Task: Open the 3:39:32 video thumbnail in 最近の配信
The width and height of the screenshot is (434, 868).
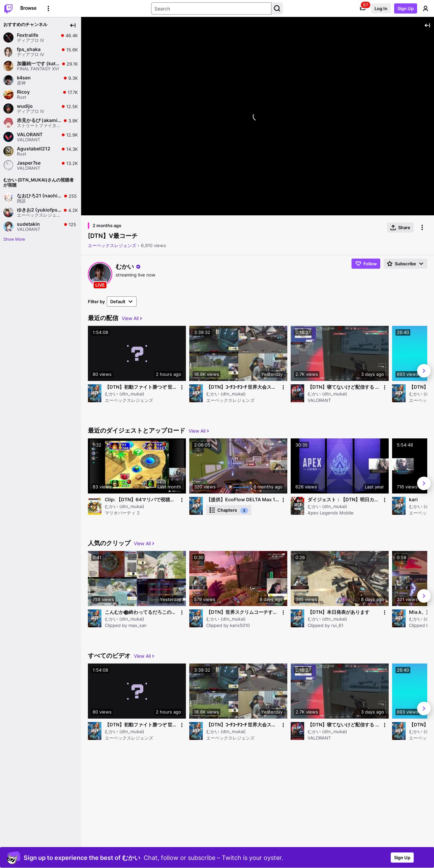Action: coord(238,353)
